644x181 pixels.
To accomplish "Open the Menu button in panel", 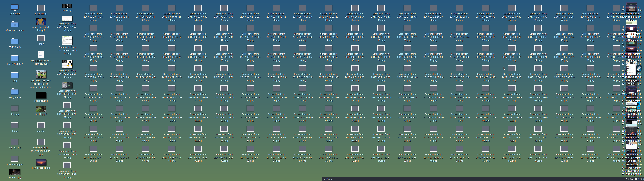I will [x=328, y=179].
